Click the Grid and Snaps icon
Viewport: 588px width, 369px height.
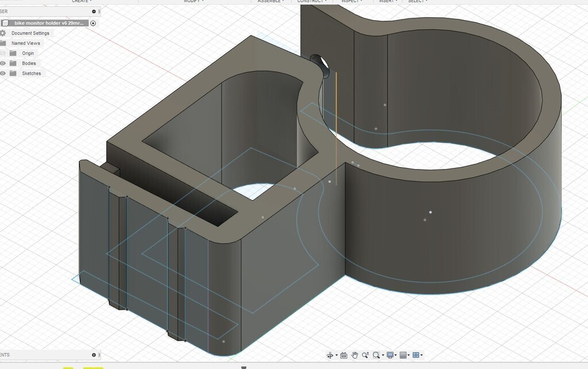(403, 355)
